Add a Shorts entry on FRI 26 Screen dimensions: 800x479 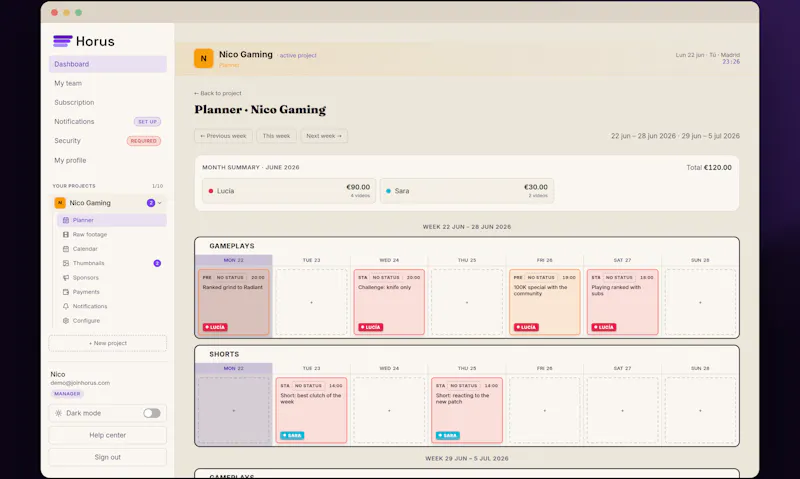(x=544, y=410)
